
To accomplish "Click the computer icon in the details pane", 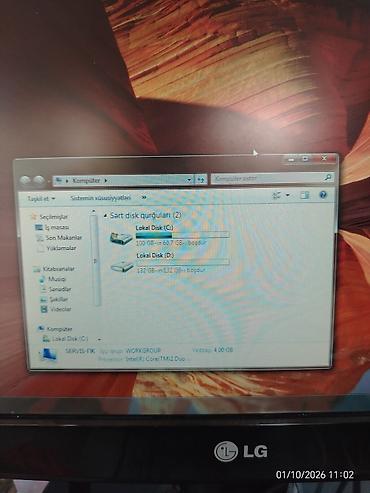I will click(x=49, y=354).
